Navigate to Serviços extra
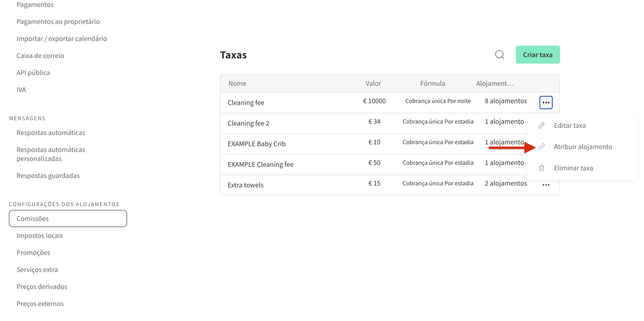The height and width of the screenshot is (321, 644). coord(37,270)
